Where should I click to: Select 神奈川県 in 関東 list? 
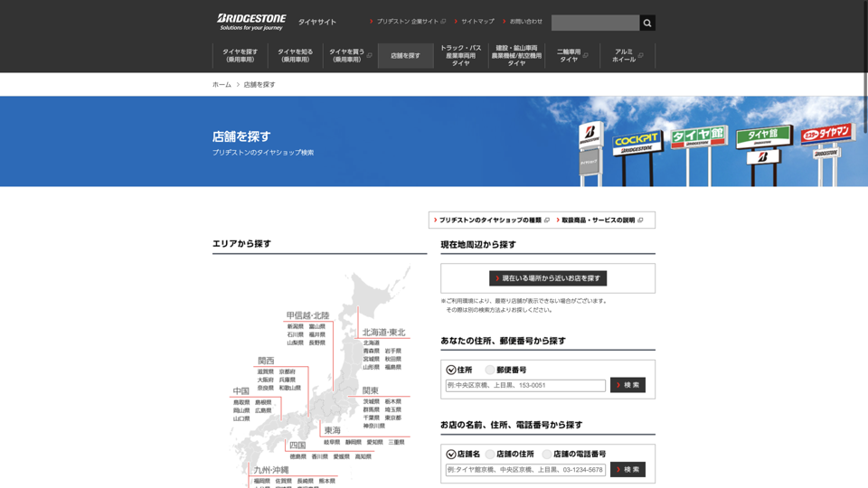pyautogui.click(x=374, y=426)
